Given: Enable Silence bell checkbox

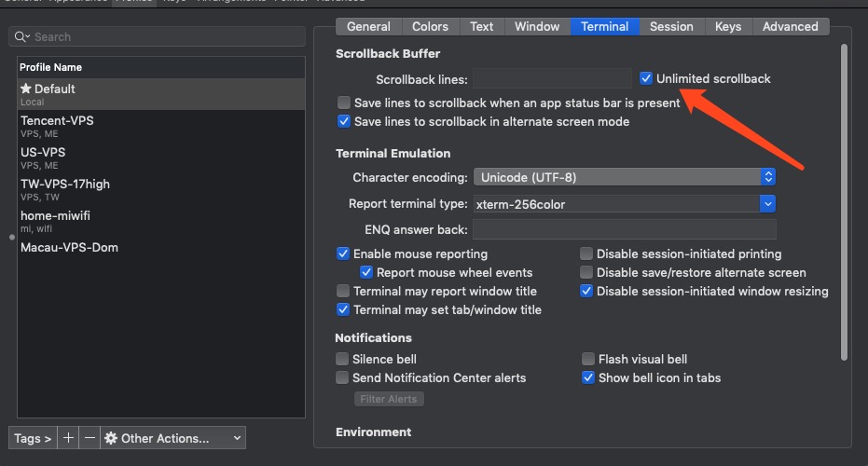Looking at the screenshot, I should 342,359.
